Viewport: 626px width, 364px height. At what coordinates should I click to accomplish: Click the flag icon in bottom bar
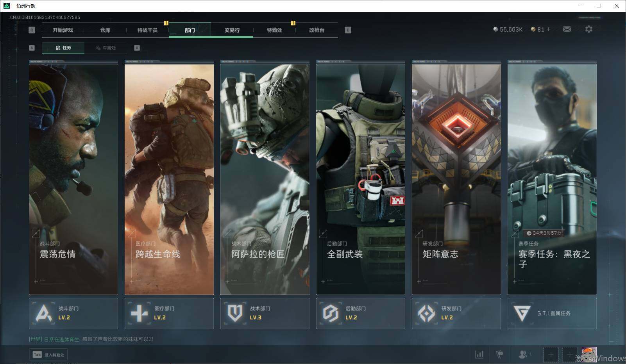click(499, 354)
